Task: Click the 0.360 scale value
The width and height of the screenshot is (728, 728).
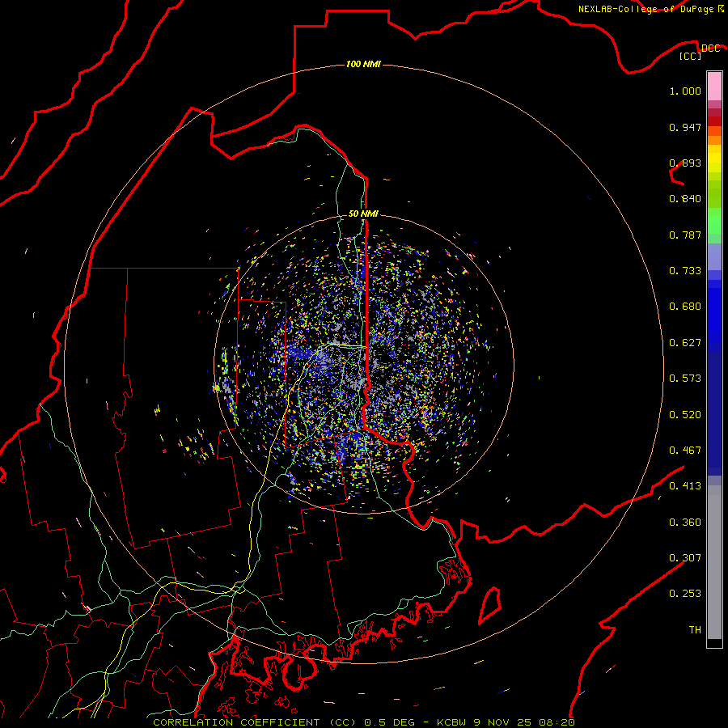Action: point(685,523)
